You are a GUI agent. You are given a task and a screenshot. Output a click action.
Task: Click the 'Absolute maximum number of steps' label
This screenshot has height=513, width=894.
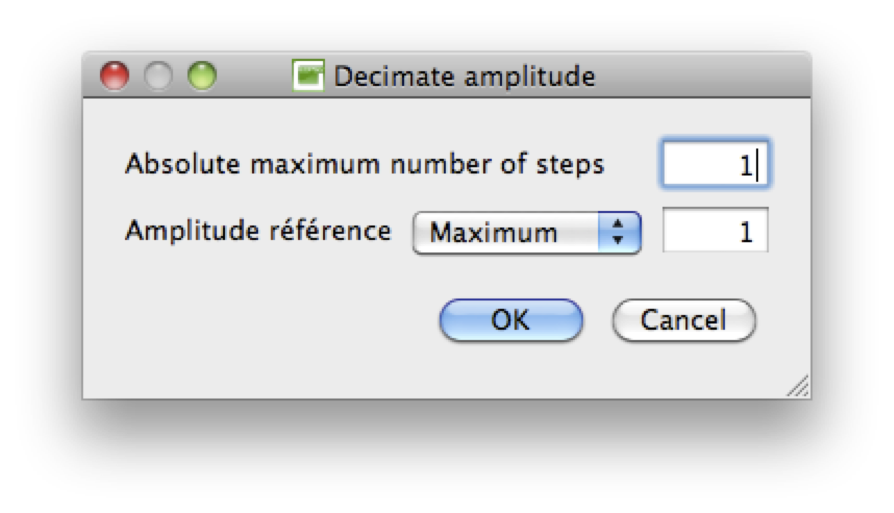tap(364, 164)
